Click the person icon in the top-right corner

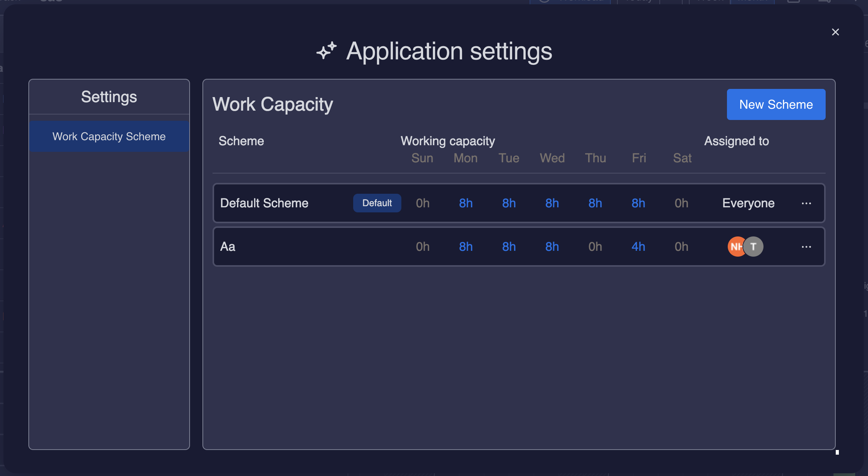click(824, 2)
